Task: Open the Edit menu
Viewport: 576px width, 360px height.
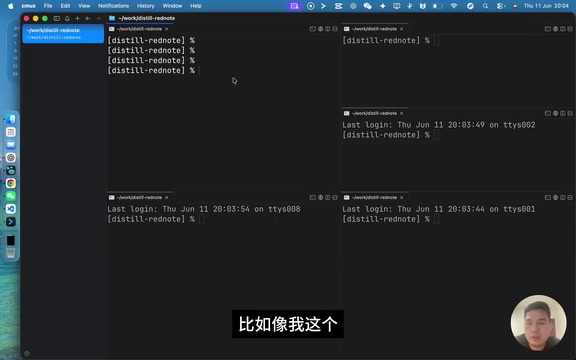Action: pos(65,6)
